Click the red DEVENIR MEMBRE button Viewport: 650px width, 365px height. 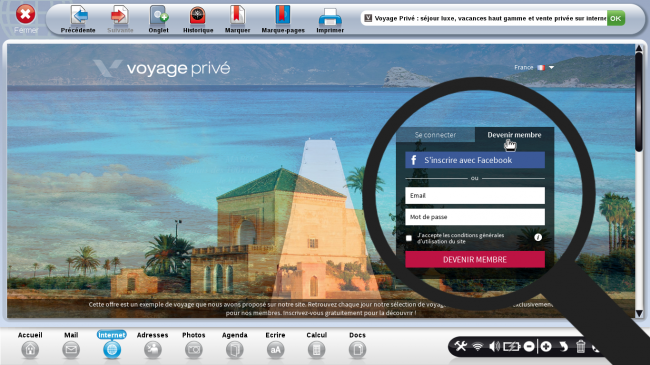475,260
